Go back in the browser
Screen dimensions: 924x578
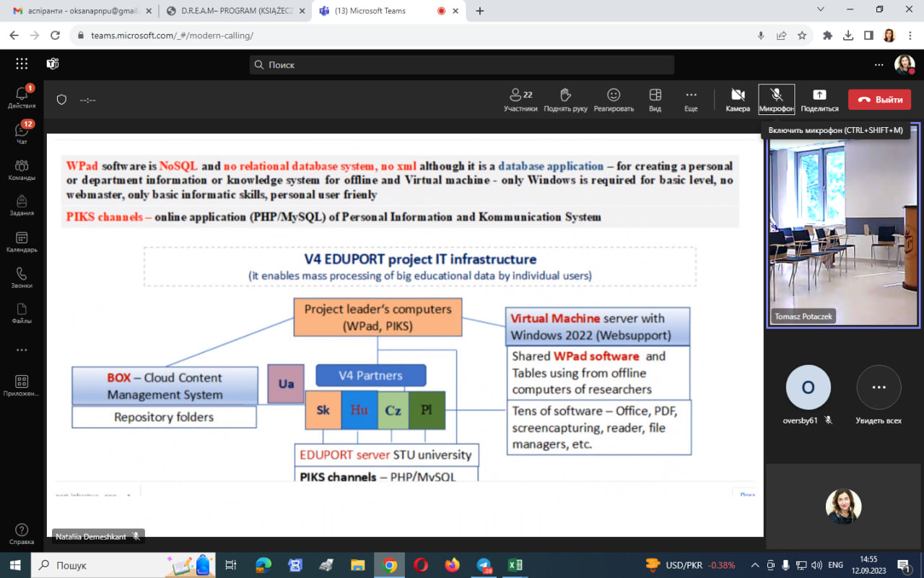coord(14,35)
